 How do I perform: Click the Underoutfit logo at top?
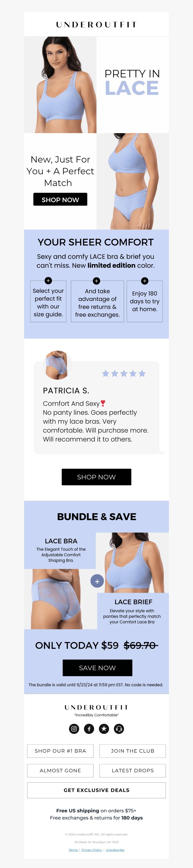point(96,25)
